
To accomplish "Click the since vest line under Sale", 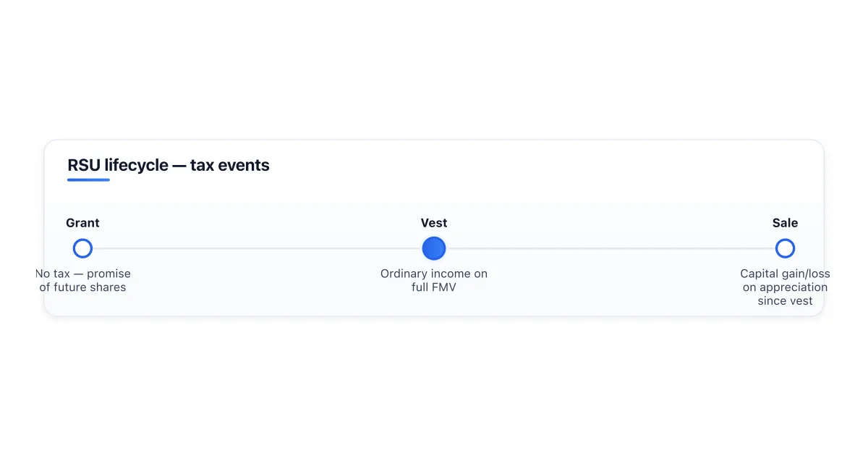I will pos(785,301).
